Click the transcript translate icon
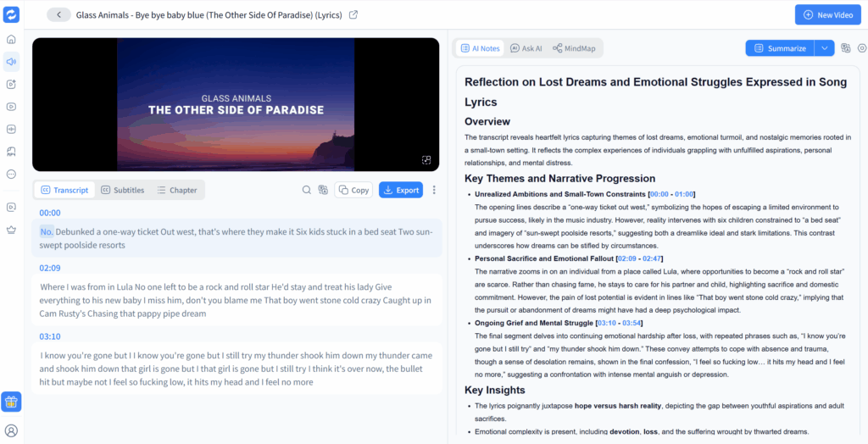This screenshot has width=868, height=444. click(323, 190)
